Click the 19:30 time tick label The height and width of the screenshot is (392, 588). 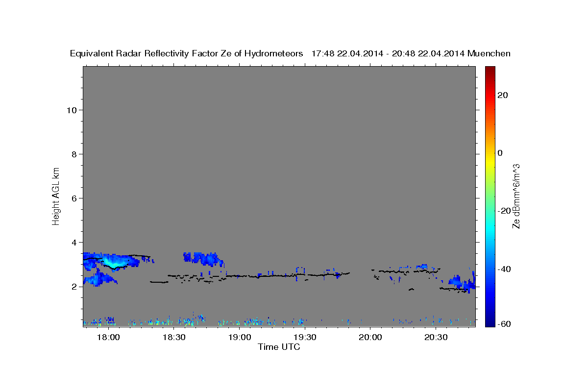click(304, 338)
